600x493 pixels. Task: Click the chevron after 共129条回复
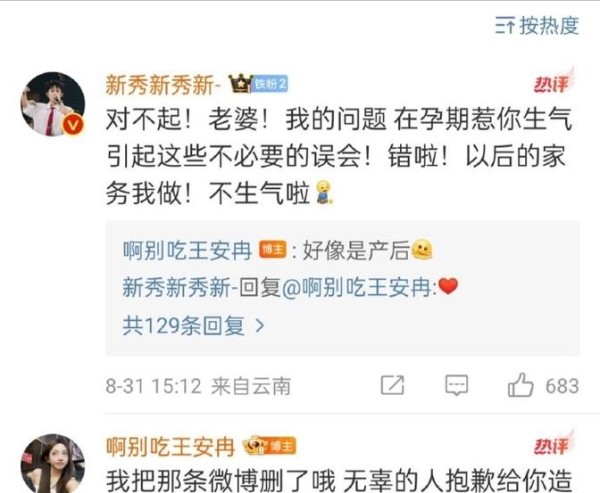pos(260,326)
